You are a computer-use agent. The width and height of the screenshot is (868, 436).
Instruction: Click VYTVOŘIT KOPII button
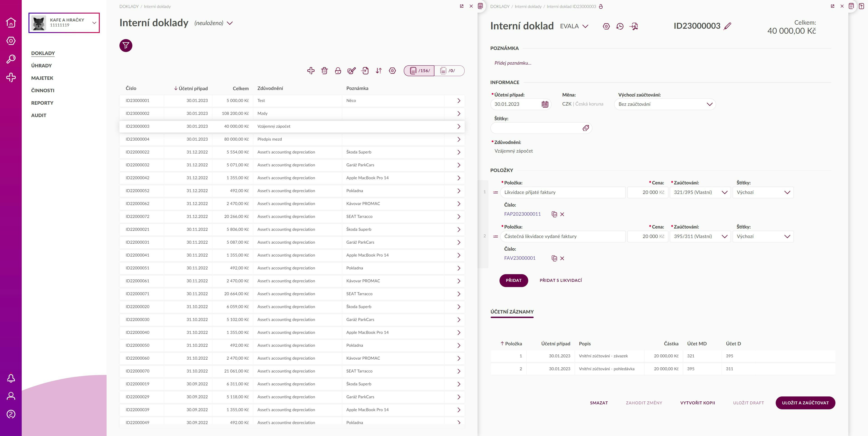click(x=697, y=403)
